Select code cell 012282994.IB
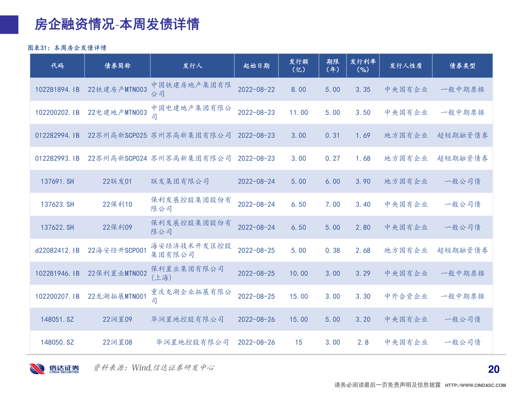532x399 pixels. (57, 135)
